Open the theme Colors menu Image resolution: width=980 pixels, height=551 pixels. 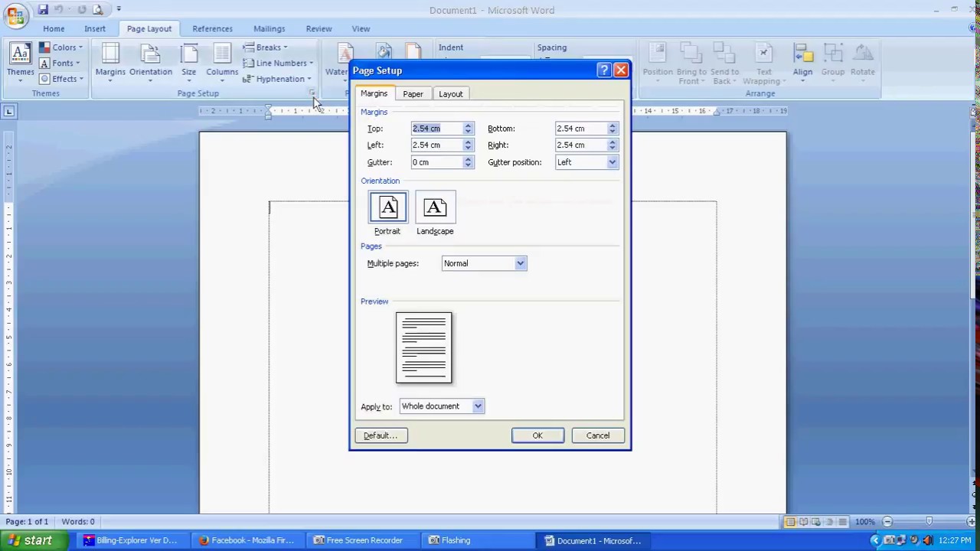tap(61, 47)
